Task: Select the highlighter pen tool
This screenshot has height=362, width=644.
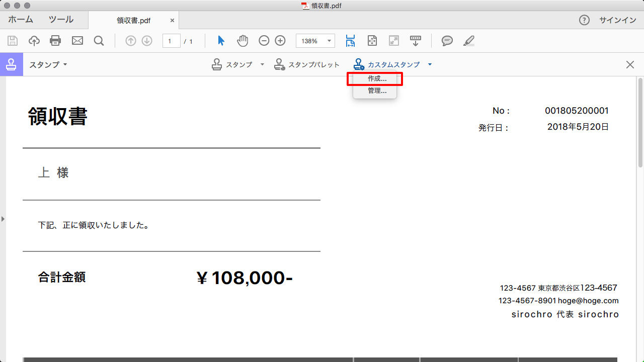Action: (x=469, y=41)
